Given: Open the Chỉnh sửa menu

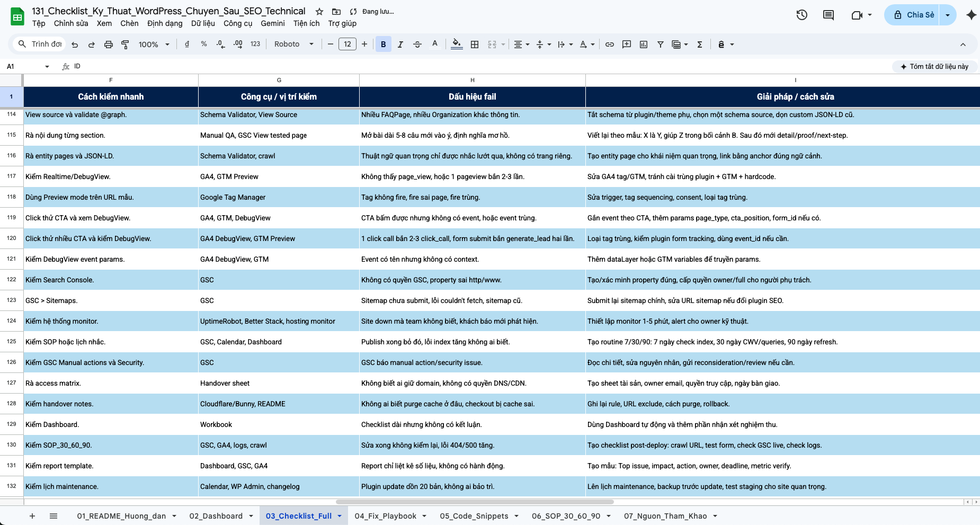Looking at the screenshot, I should coord(71,23).
